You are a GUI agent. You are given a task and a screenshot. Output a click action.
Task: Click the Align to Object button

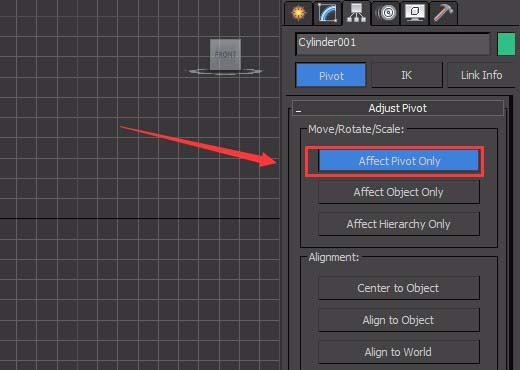tap(399, 320)
